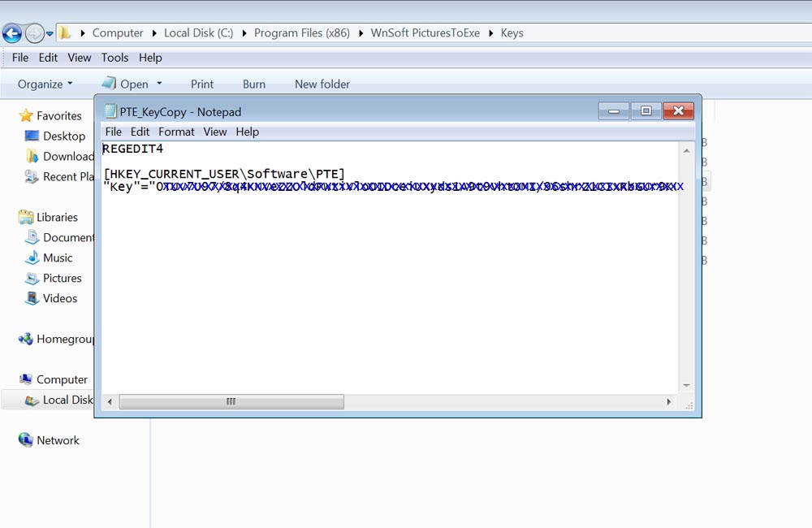Open the Organize dropdown menu
Viewport: 812px width, 528px height.
(x=45, y=84)
